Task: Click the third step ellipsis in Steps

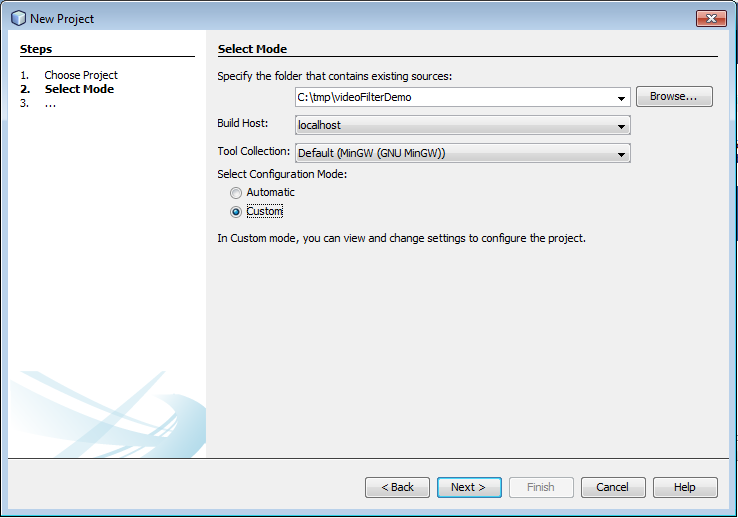Action: (50, 103)
